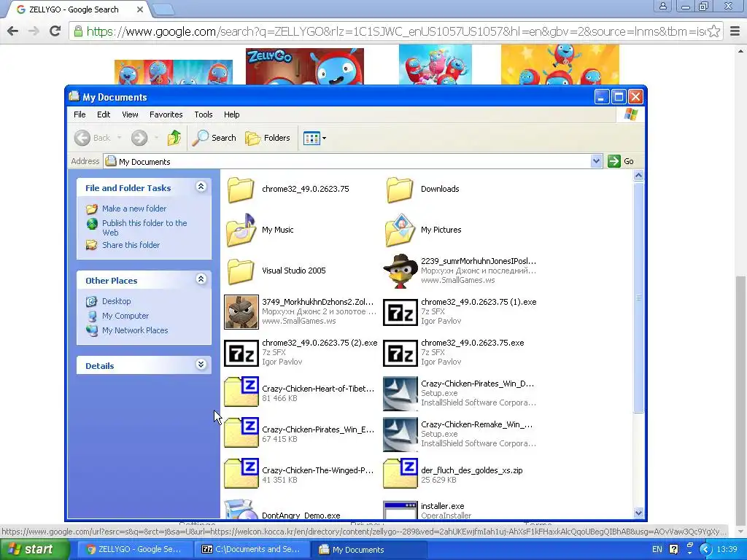Select the installer.exe OperaInstaller icon
Viewport: 747px width, 560px height.
[x=400, y=510]
